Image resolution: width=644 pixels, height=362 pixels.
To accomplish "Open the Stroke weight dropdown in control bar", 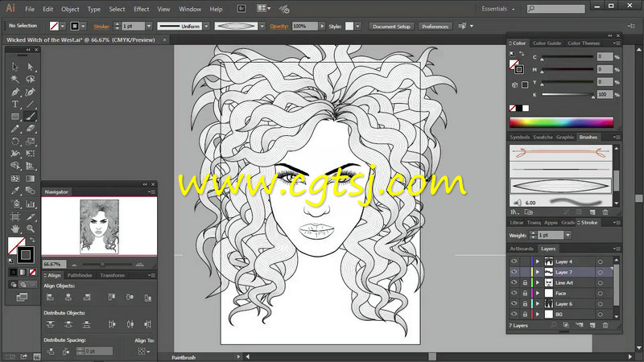I will (149, 26).
